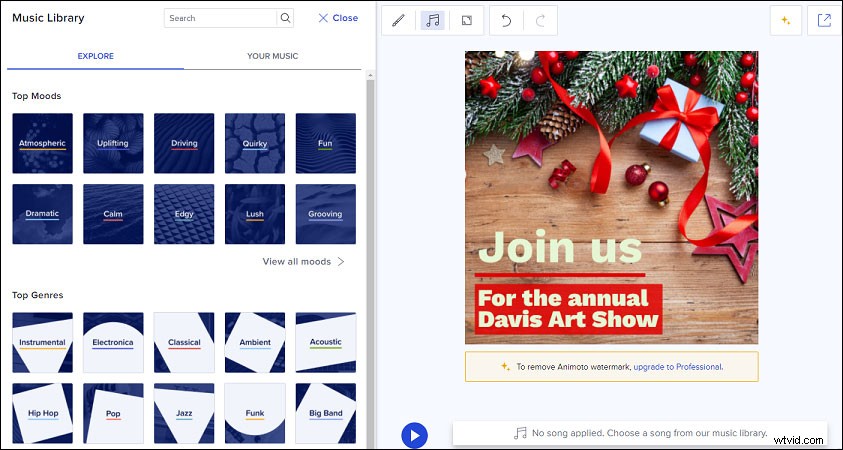The image size is (843, 450).
Task: Click the search magnifier icon
Action: click(x=286, y=18)
